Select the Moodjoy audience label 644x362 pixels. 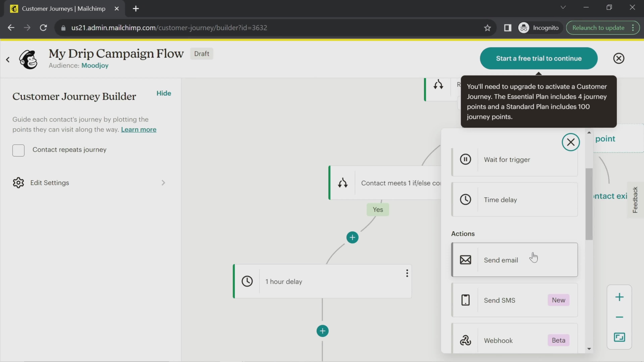[x=95, y=65]
